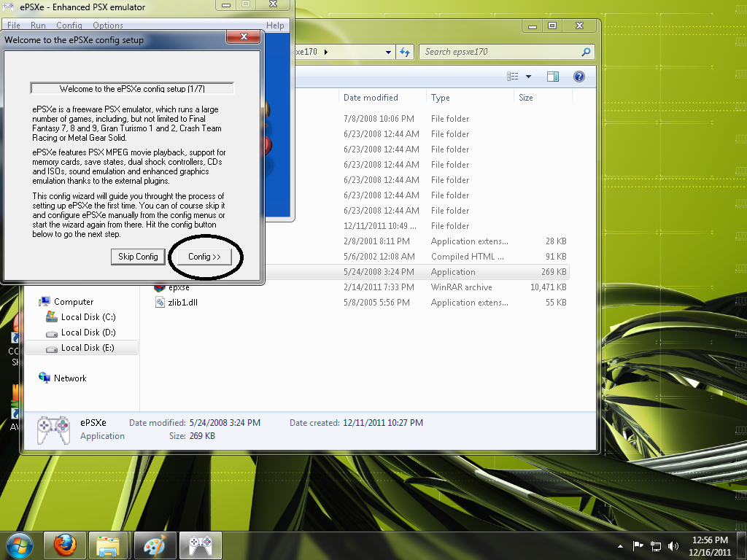
Task: Minimize the Explorer window
Action: coord(532,26)
